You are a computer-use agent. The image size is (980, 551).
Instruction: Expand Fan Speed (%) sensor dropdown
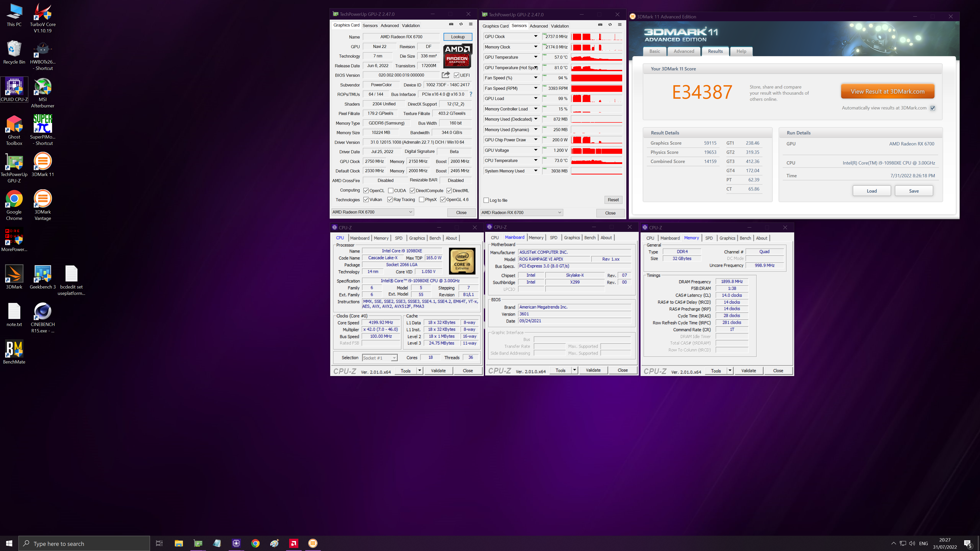536,78
